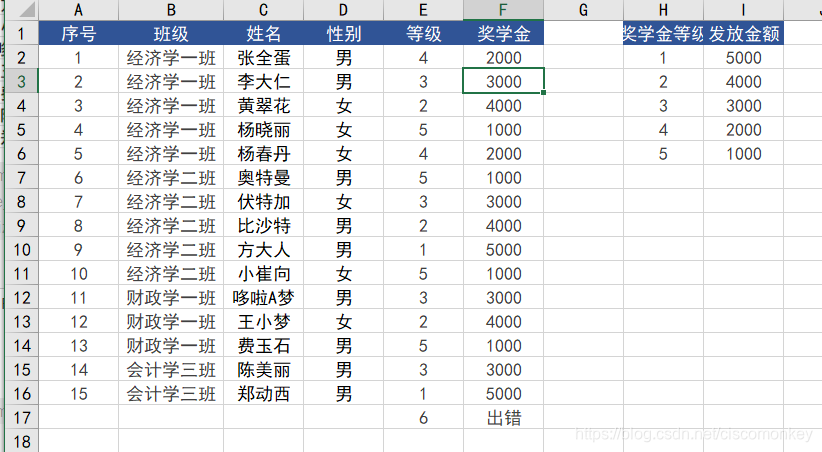Click the 出错 cell in row 17
Screen dimensions: 822x452
coord(503,418)
